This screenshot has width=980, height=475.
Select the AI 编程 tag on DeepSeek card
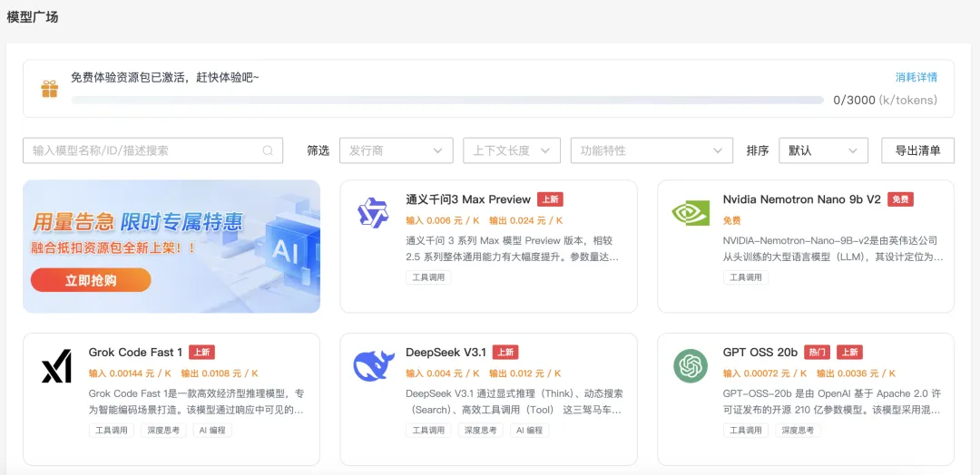(528, 431)
